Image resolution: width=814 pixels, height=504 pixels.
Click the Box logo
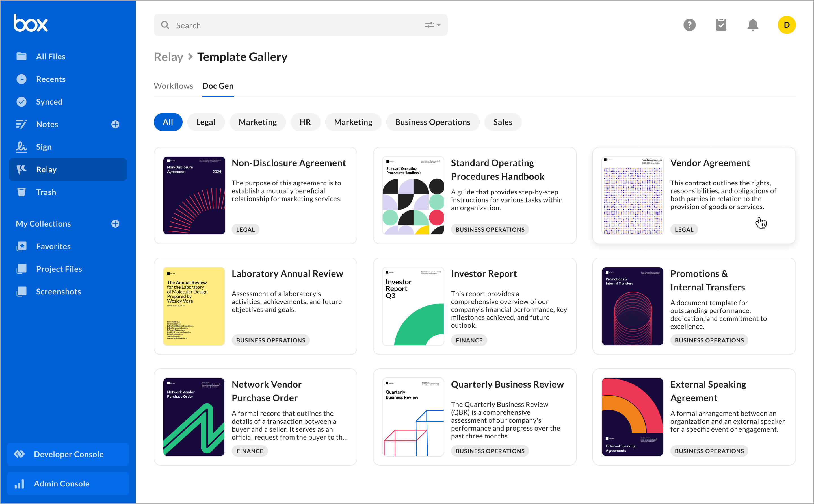point(30,22)
